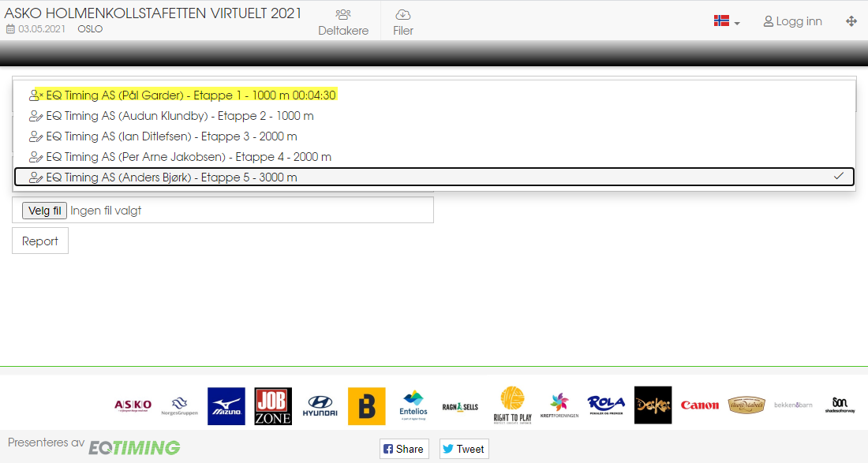Click the bekken & barn logo

point(793,405)
